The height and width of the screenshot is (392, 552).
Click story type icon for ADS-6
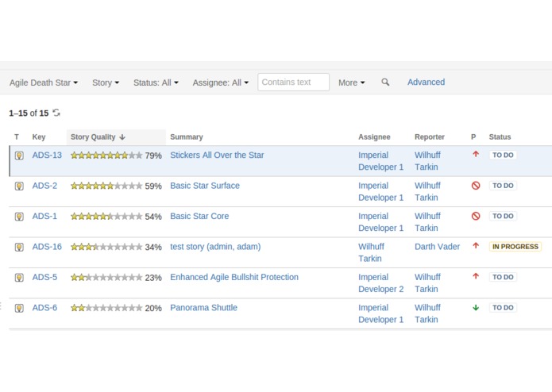coord(19,309)
